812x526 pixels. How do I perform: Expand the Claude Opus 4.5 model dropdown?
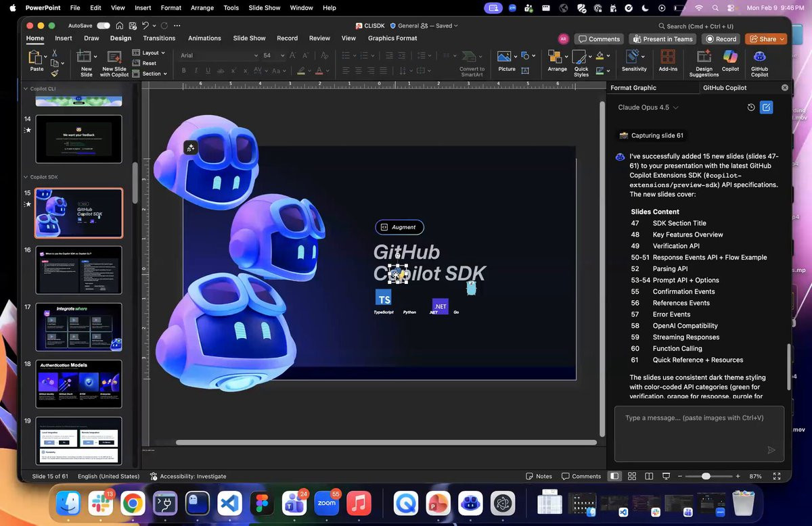648,107
